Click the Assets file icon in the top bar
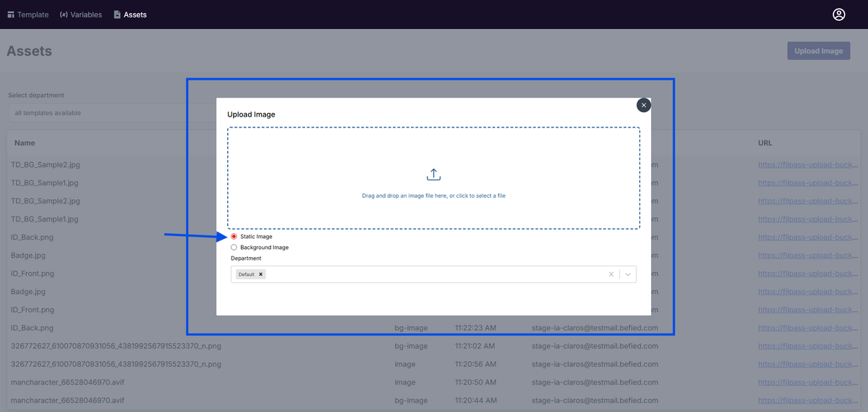The width and height of the screenshot is (868, 412). click(117, 14)
